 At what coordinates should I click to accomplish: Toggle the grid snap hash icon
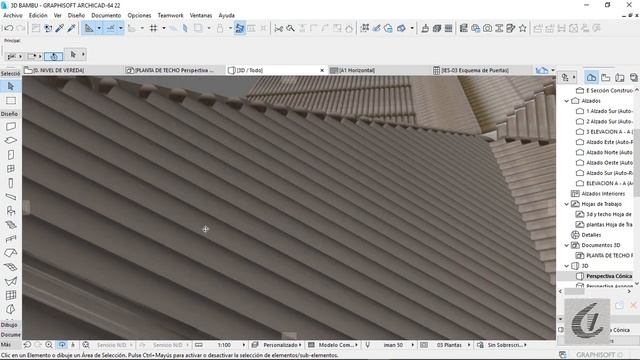click(153, 28)
